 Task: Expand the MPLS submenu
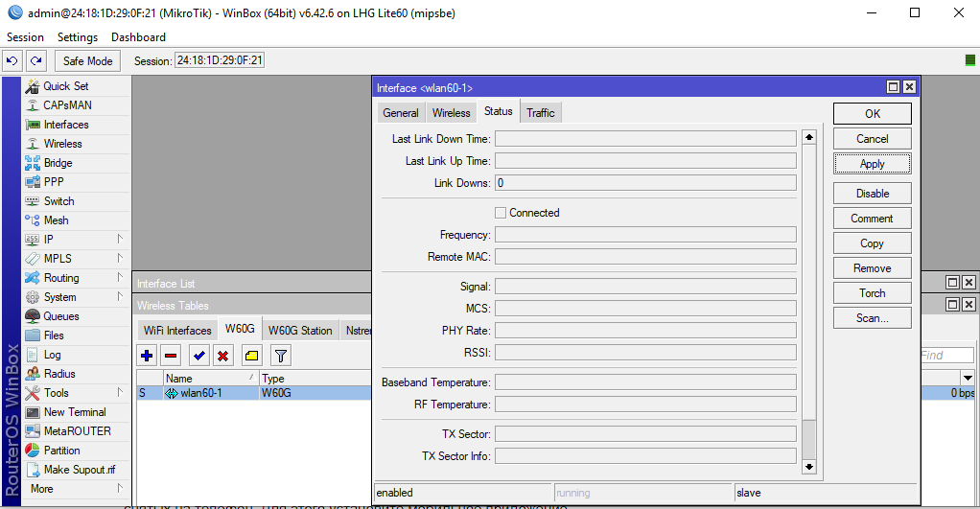[x=119, y=259]
